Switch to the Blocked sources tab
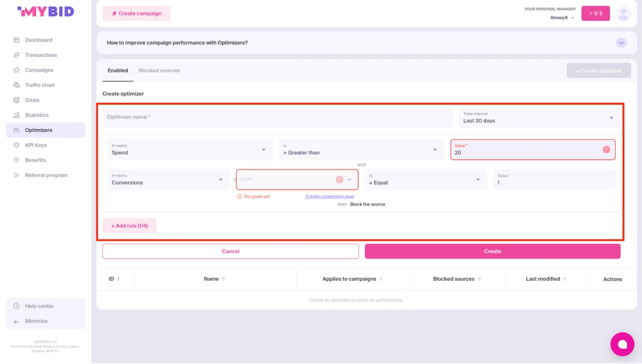This screenshot has width=642, height=364. point(159,70)
